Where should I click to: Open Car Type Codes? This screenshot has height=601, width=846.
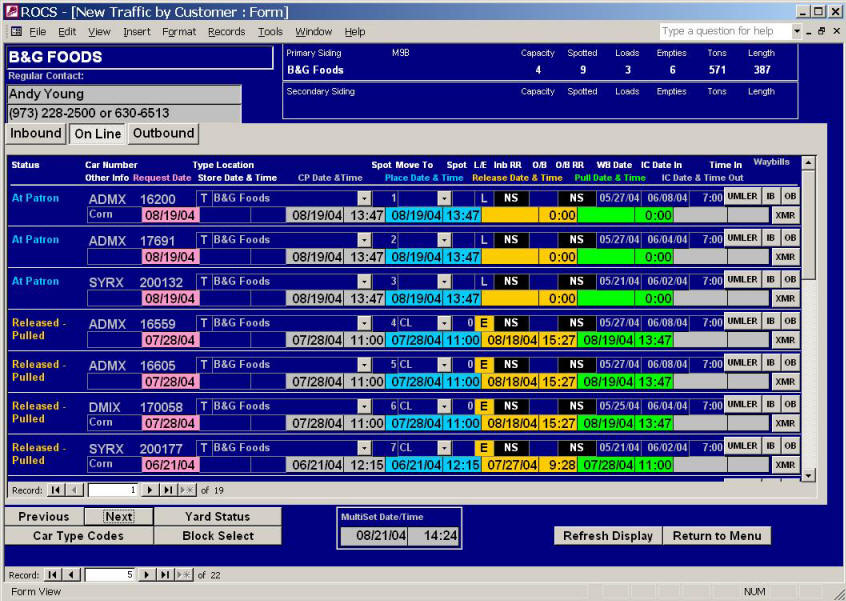[x=79, y=536]
